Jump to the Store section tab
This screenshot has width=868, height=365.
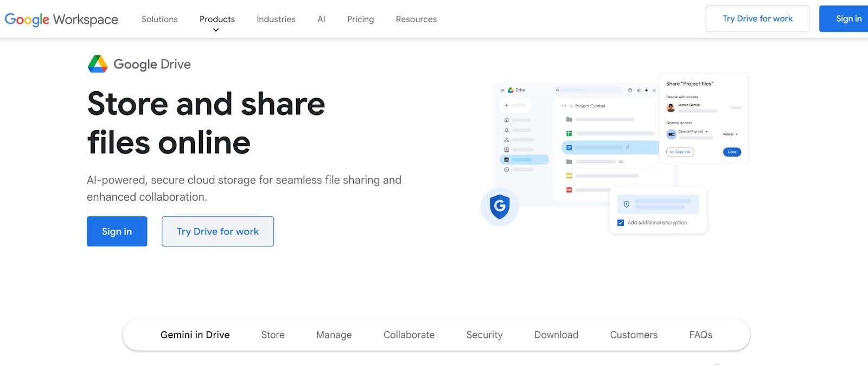click(x=273, y=335)
